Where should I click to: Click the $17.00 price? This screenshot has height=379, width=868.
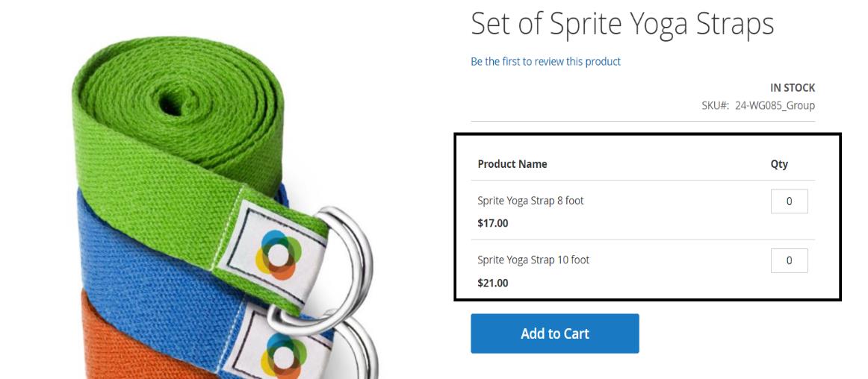(492, 223)
